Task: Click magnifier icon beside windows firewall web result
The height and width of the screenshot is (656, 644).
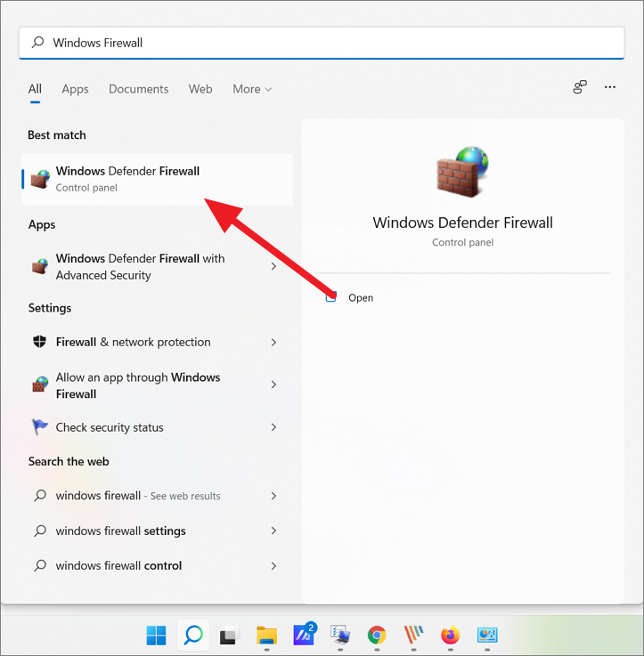Action: coord(40,496)
